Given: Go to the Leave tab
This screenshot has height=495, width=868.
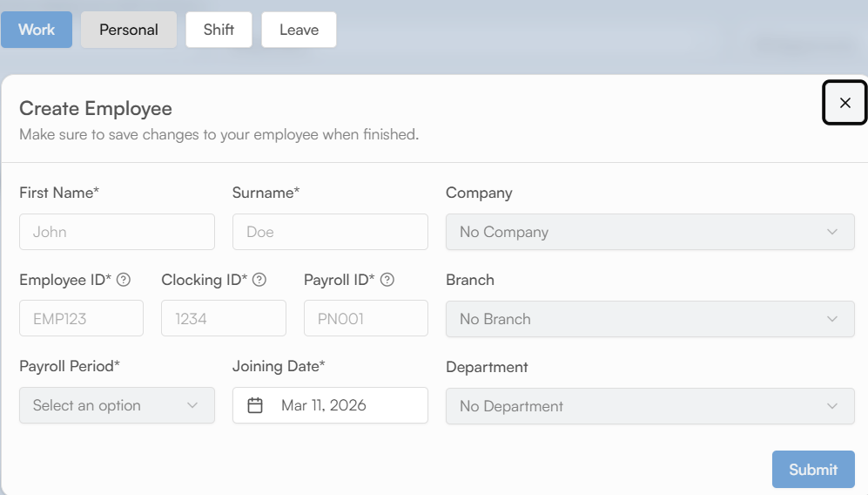Looking at the screenshot, I should pos(299,30).
